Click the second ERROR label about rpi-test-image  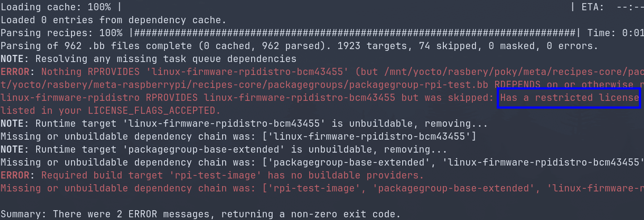16,175
